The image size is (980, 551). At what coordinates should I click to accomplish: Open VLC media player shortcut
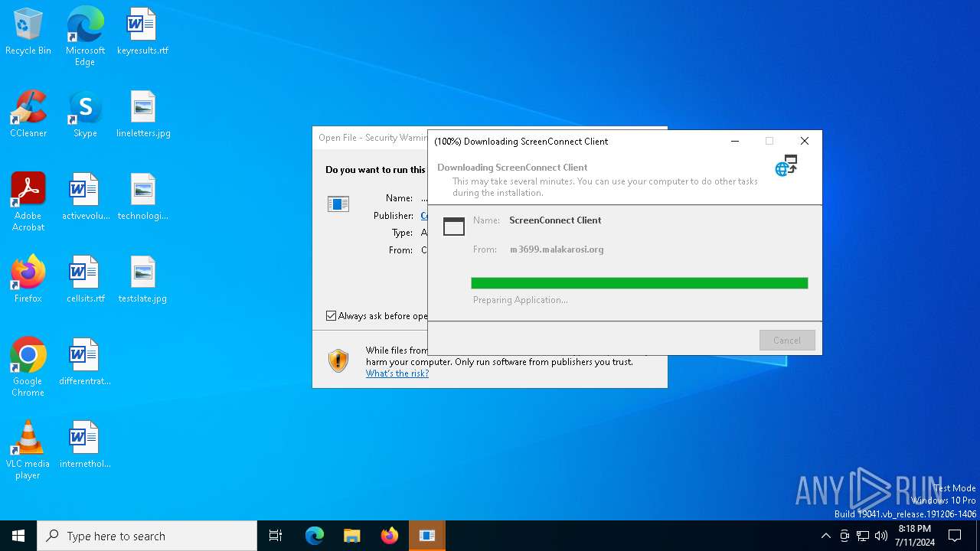click(28, 450)
